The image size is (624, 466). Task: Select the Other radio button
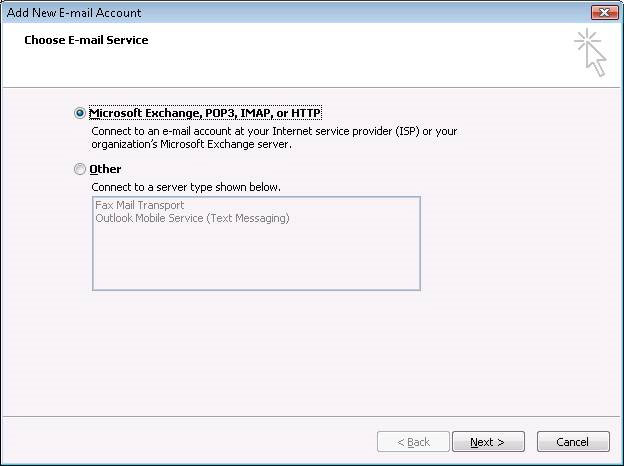80,169
